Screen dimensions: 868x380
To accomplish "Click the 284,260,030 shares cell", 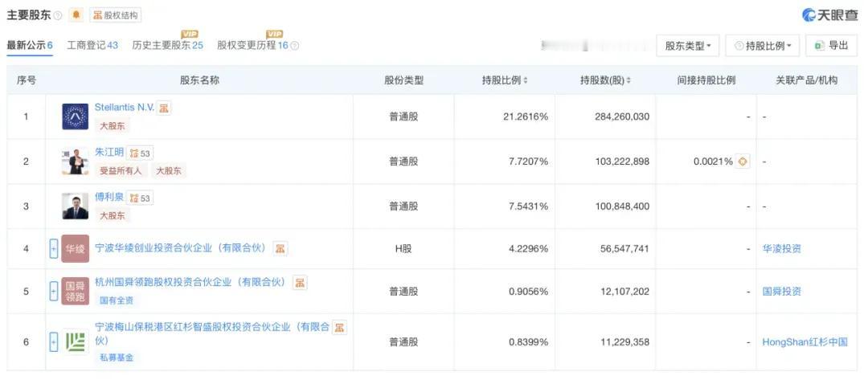I will 621,116.
